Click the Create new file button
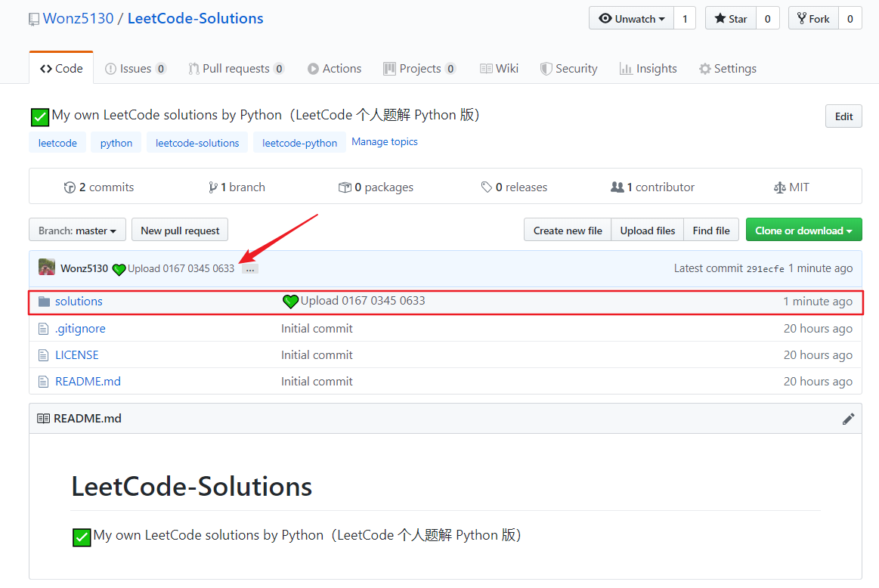Screen dimensions: 879x588 (568, 231)
